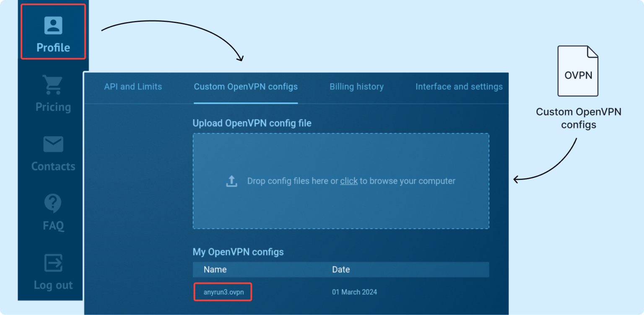Click the OVPN file document icon

[578, 71]
